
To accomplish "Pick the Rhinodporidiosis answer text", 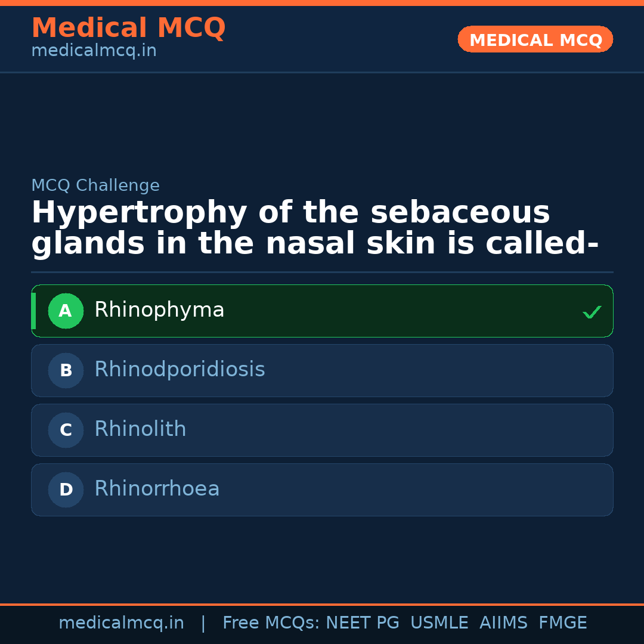I will [x=179, y=370].
